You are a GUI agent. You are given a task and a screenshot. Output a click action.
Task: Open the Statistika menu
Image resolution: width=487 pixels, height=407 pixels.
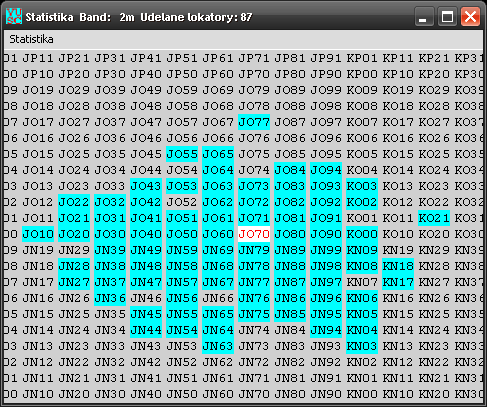point(31,39)
